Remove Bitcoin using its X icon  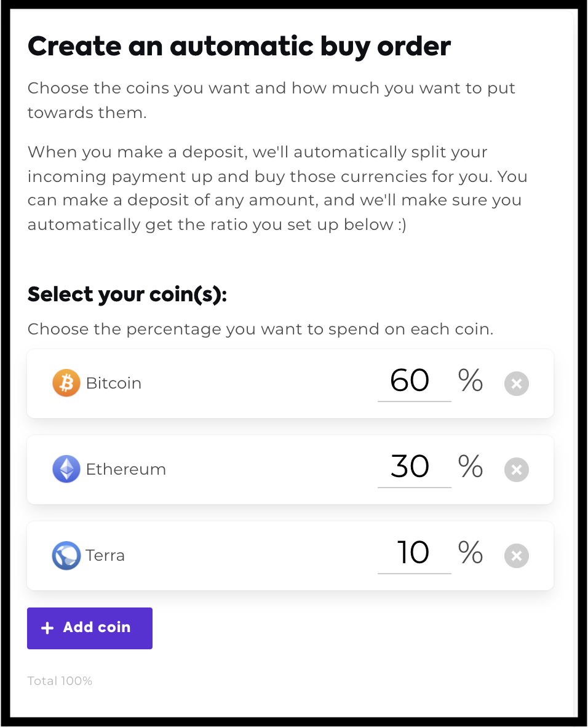click(x=517, y=383)
